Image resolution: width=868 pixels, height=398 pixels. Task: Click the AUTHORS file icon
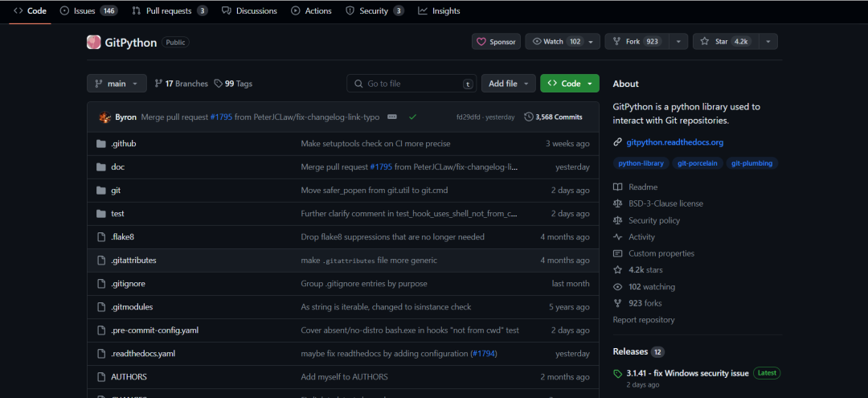[x=100, y=377]
